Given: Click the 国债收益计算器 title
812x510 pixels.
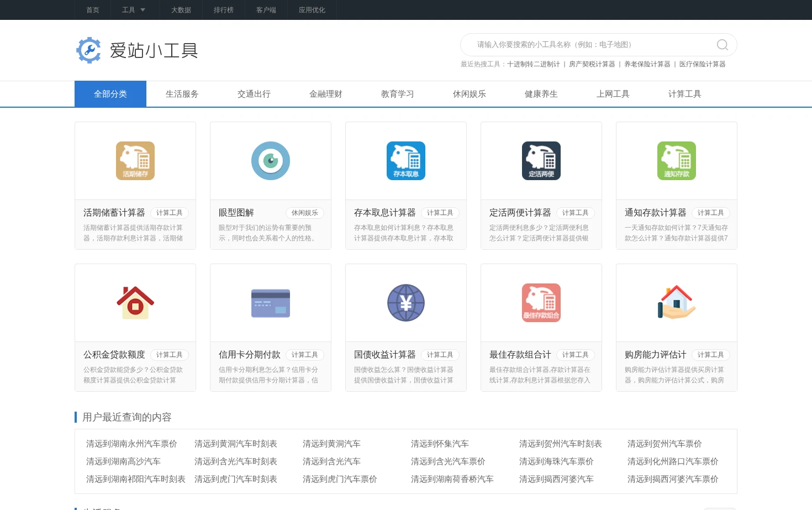Looking at the screenshot, I should tap(385, 355).
